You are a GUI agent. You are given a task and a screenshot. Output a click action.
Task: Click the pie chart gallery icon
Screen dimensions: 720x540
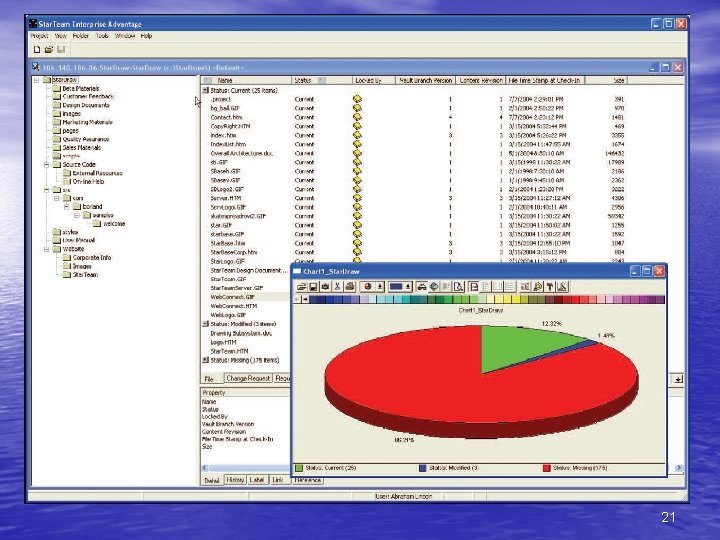pyautogui.click(x=368, y=287)
